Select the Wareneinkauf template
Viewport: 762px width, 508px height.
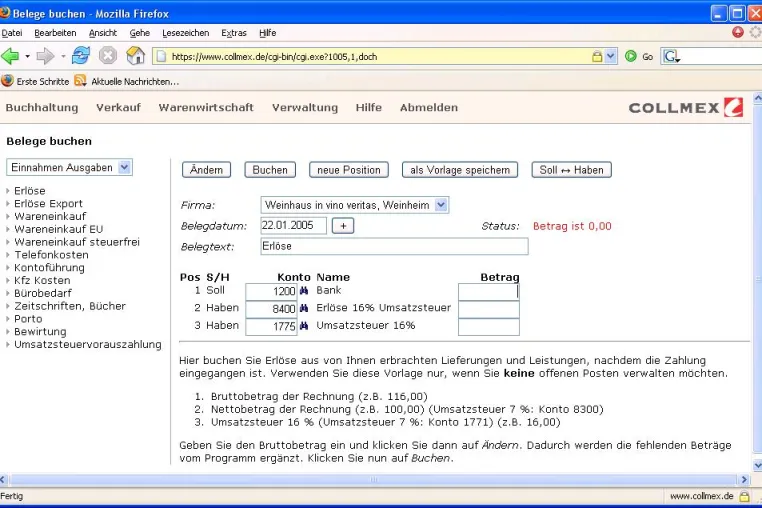(x=50, y=216)
